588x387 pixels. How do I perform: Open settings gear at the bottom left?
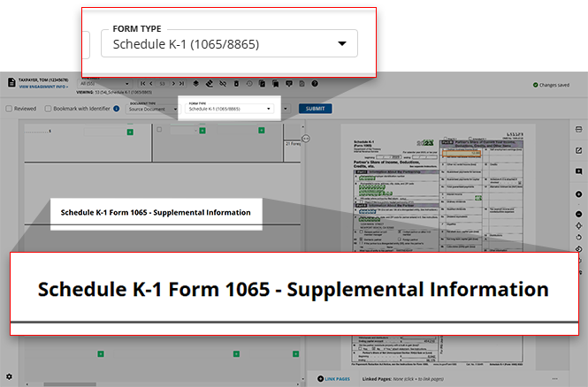tap(9, 376)
